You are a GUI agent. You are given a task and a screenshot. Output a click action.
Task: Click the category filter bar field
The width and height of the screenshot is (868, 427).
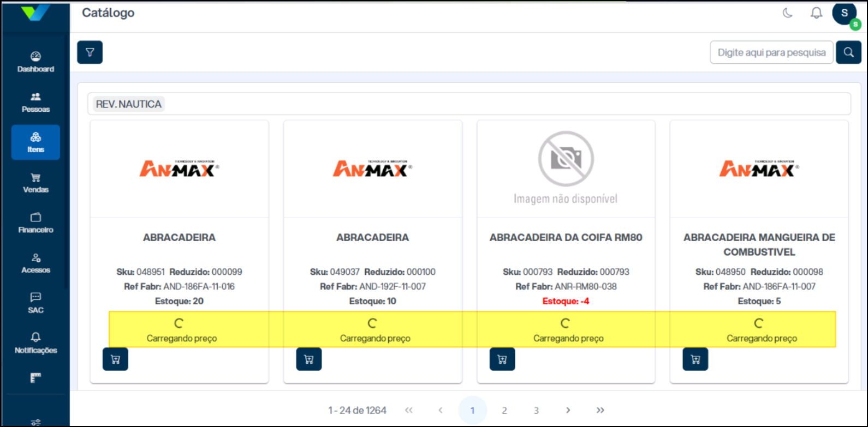[469, 104]
